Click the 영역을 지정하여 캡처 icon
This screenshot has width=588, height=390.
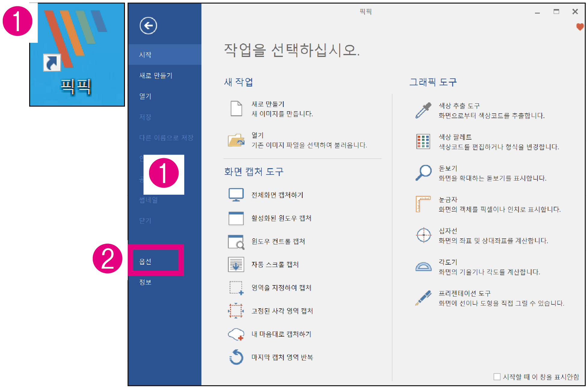click(x=236, y=288)
